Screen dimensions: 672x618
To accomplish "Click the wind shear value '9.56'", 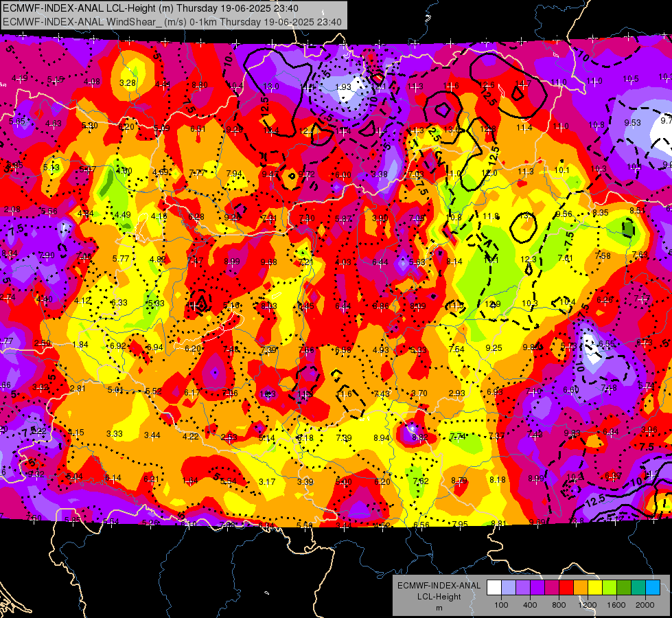I will [564, 214].
